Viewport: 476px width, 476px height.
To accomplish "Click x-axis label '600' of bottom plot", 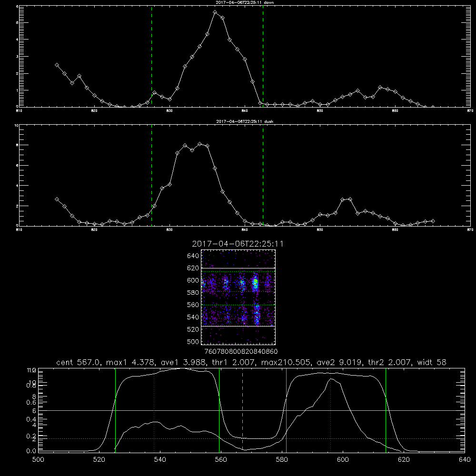I will click(343, 460).
